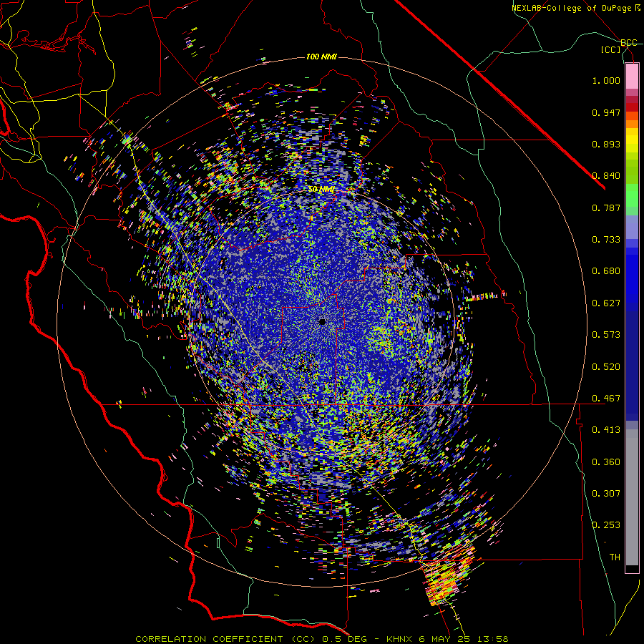Click the DCC label above the color scale

pos(628,43)
